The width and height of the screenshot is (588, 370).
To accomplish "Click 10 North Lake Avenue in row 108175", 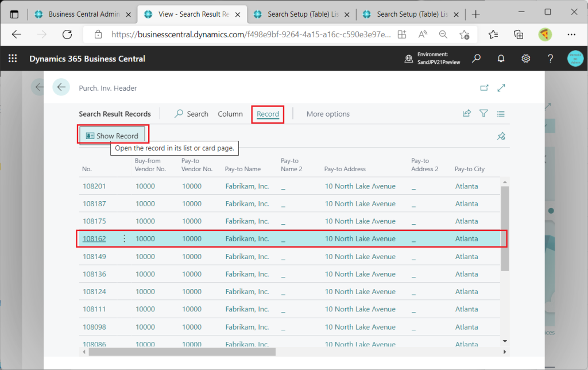I will point(360,221).
